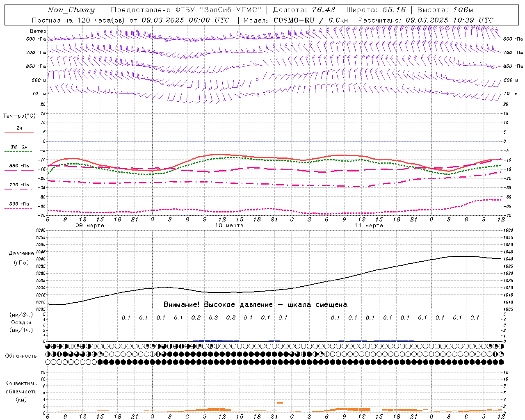This screenshot has width=525, height=420.
Task: Click the Конвективн. convective cloud label
Action: pos(21,383)
